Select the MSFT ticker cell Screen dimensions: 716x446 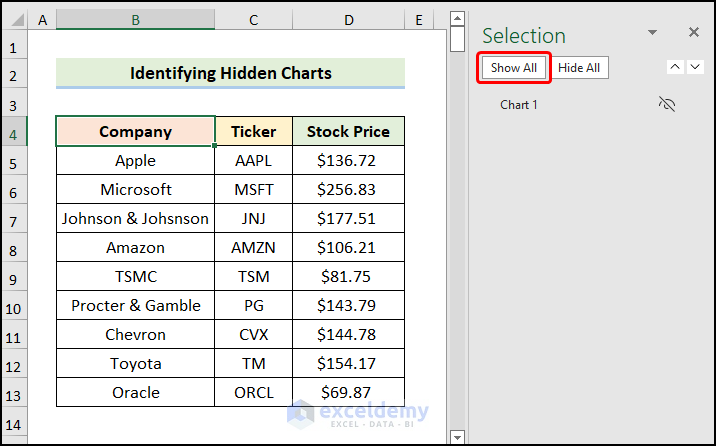253,189
